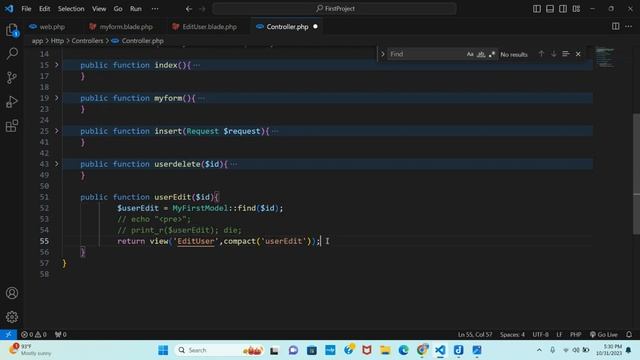Click the FirstProject command center search box
This screenshot has width=640, height=360.
coord(334,9)
